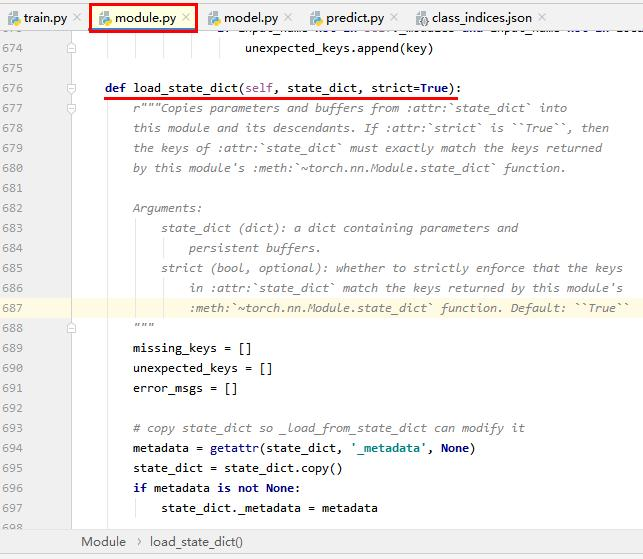This screenshot has width=643, height=559.
Task: Click 'missing_keys = []' on line 689
Action: pyautogui.click(x=192, y=349)
